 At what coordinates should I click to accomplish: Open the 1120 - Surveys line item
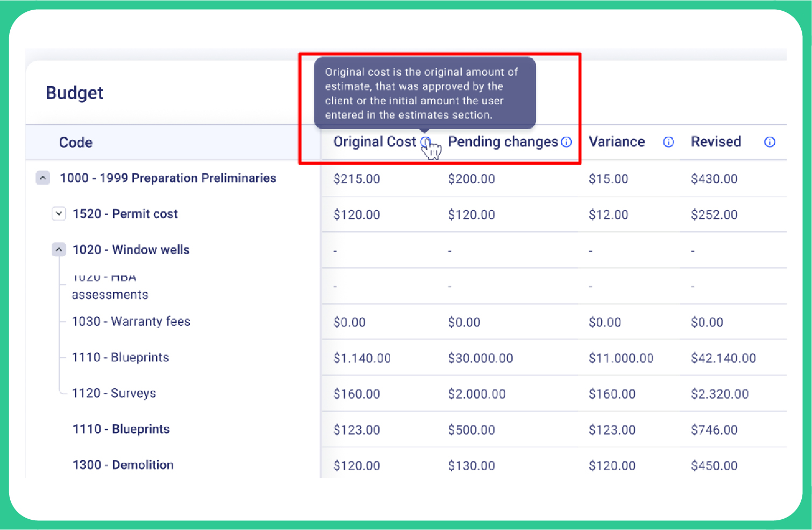click(x=114, y=393)
